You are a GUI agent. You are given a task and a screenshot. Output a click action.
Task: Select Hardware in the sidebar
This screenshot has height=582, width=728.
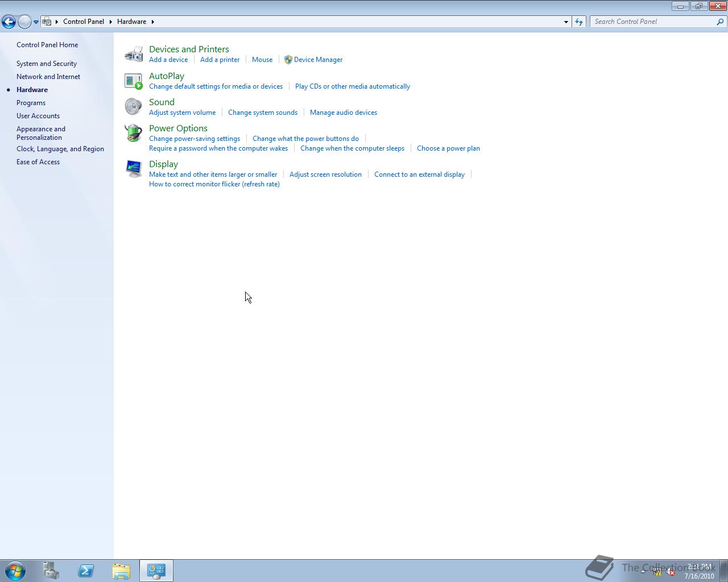point(32,90)
